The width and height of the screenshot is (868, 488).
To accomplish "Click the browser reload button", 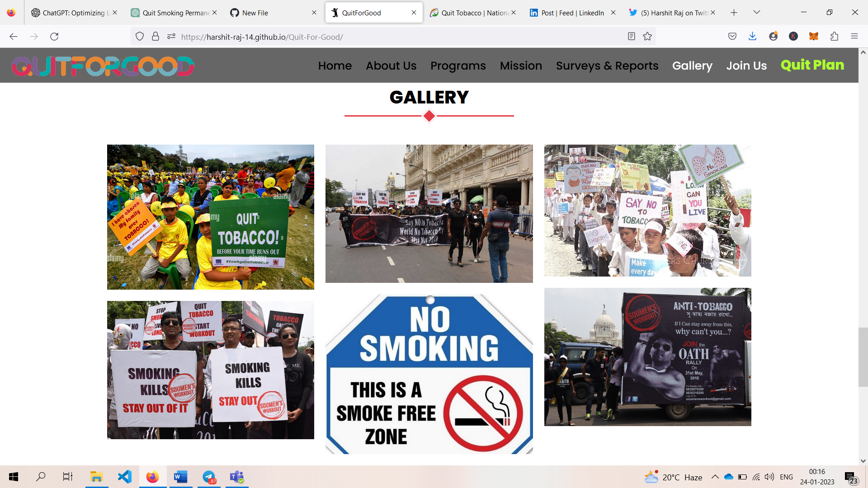I will [x=54, y=37].
